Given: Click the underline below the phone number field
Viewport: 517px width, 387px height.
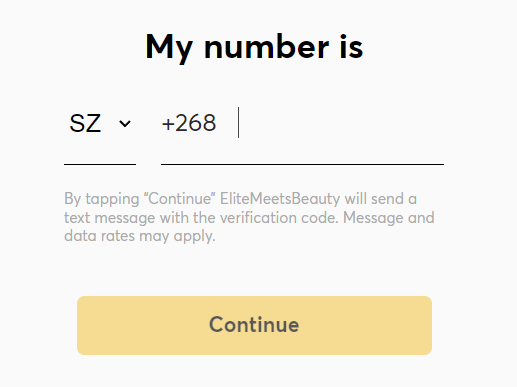Looking at the screenshot, I should point(302,164).
